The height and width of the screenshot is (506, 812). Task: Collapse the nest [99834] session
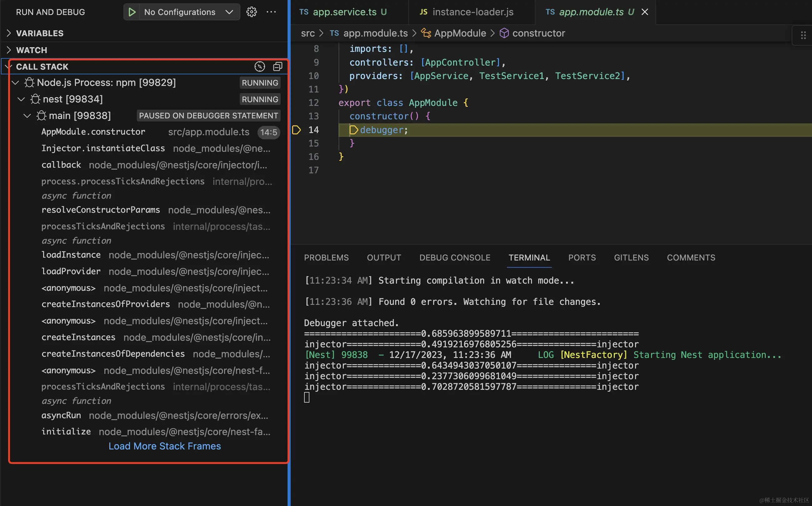pyautogui.click(x=21, y=99)
